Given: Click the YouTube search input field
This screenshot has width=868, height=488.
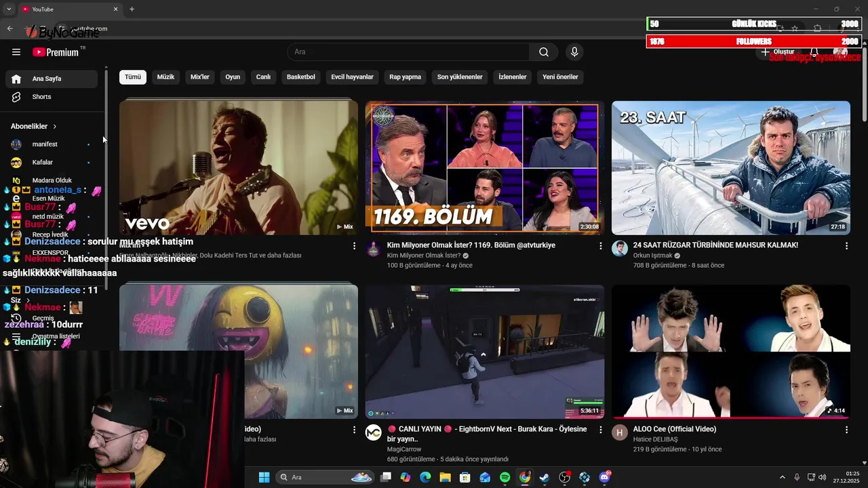Looking at the screenshot, I should coord(408,52).
